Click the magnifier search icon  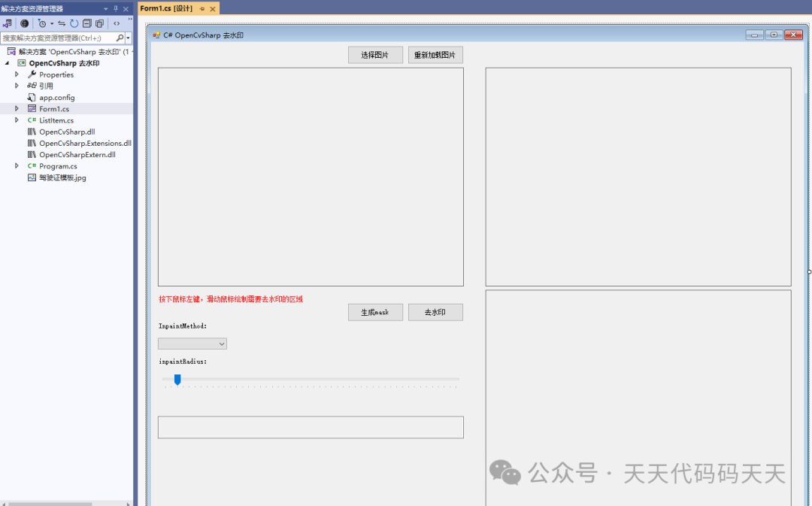pyautogui.click(x=120, y=38)
